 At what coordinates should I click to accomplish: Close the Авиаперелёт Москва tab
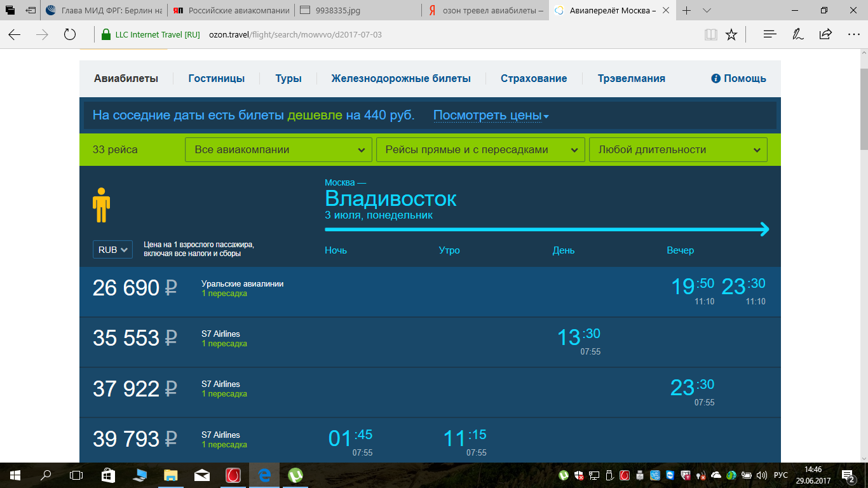[x=665, y=10]
